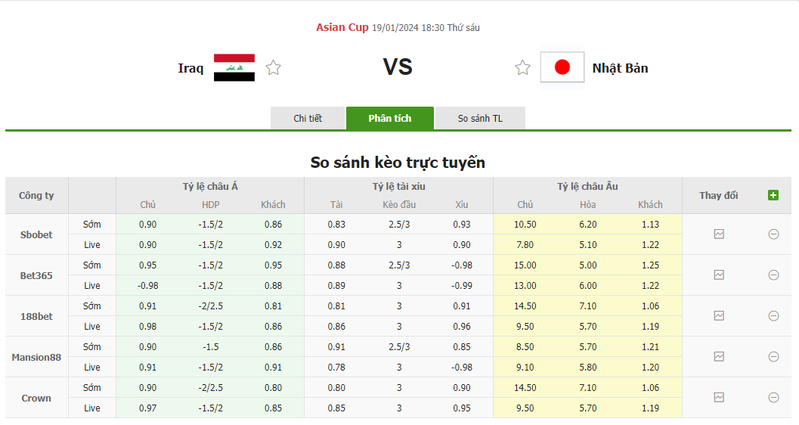The width and height of the screenshot is (799, 425).
Task: Select the Phân tích tab
Action: [390, 118]
